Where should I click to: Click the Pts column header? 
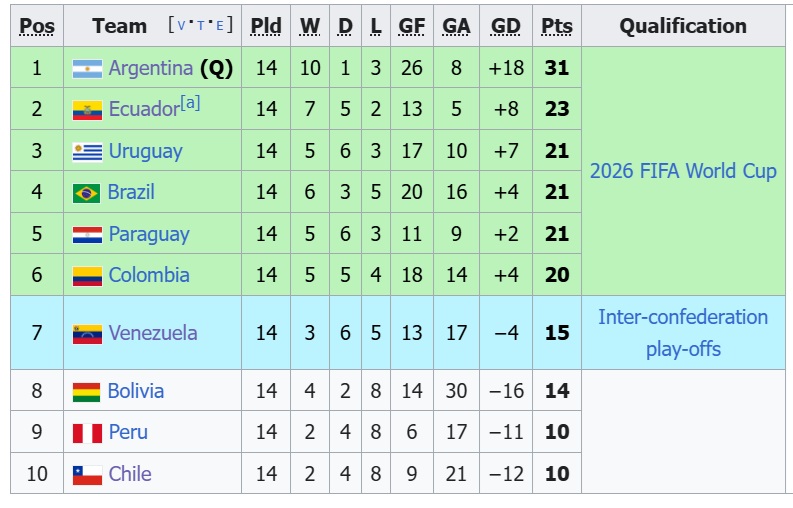coord(557,26)
